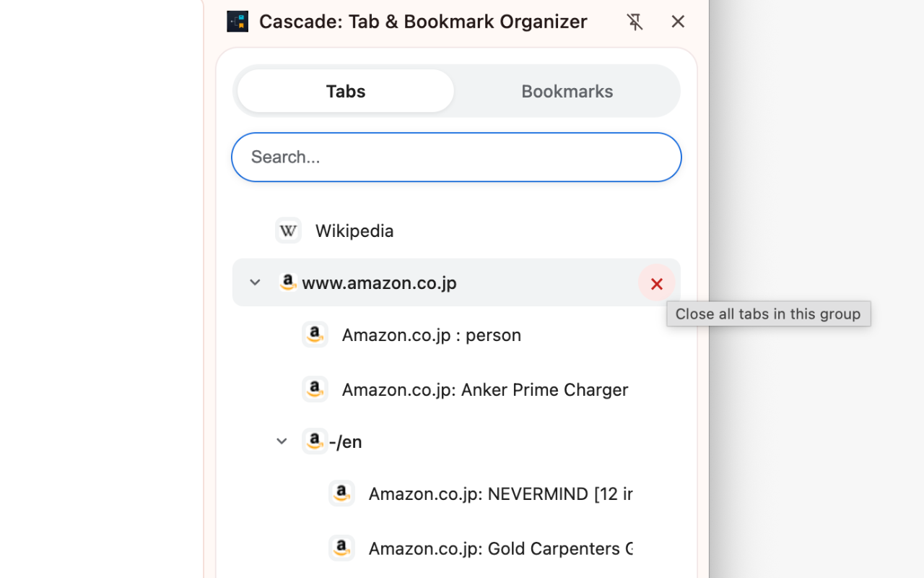Click the favicon of Anker Prime Charger tab
The height and width of the screenshot is (578, 924).
click(315, 389)
